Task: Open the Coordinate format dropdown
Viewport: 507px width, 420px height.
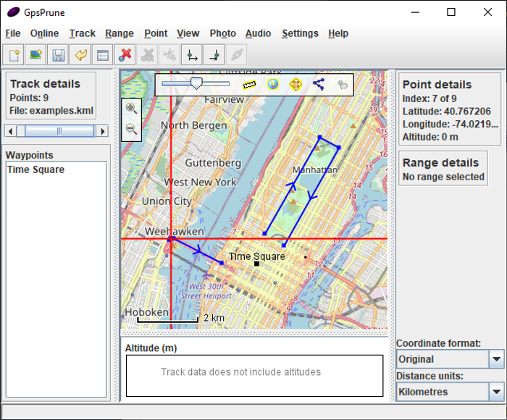Action: (496, 359)
